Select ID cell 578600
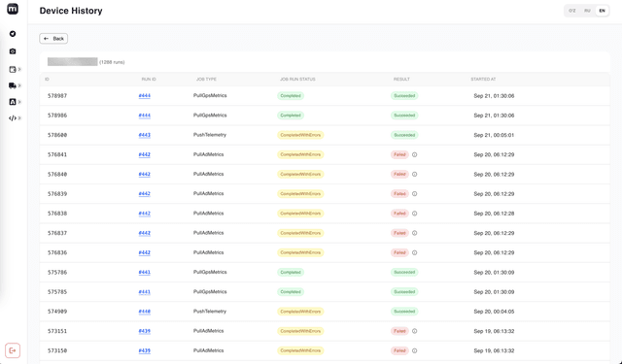This screenshot has height=364, width=622. (x=57, y=135)
